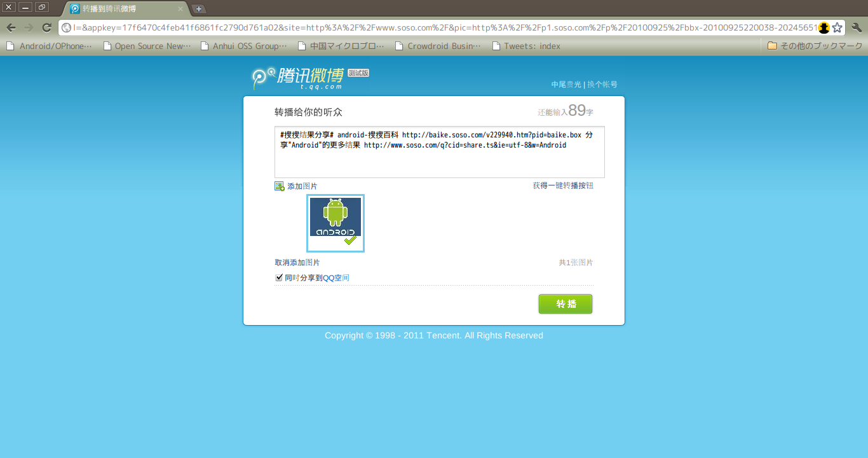
Task: Close the 转播到腾讯微博 tab
Action: [180, 9]
